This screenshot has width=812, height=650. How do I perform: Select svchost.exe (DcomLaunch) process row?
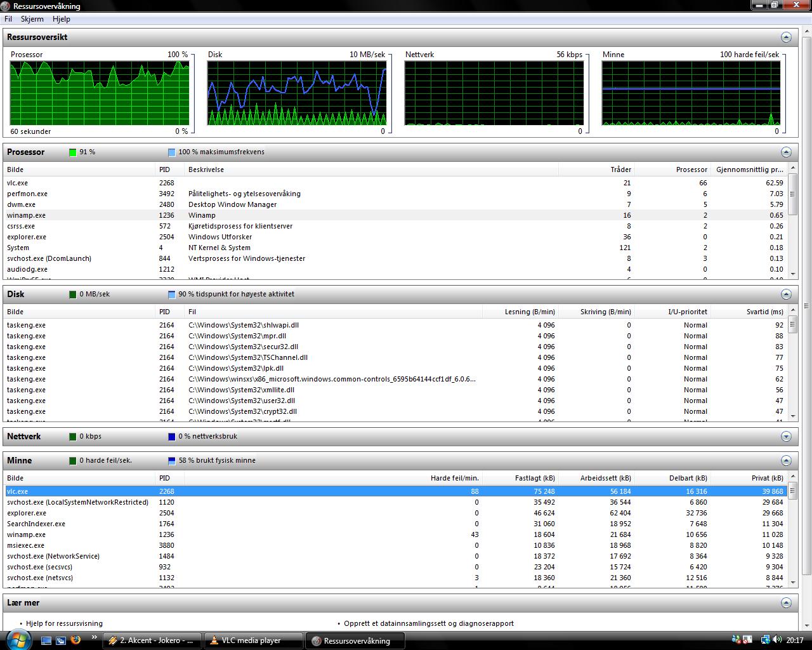396,258
